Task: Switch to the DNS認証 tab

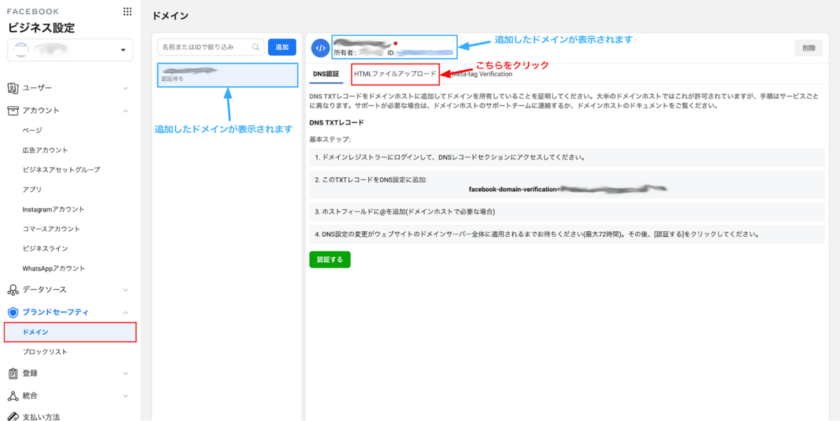Action: 325,74
